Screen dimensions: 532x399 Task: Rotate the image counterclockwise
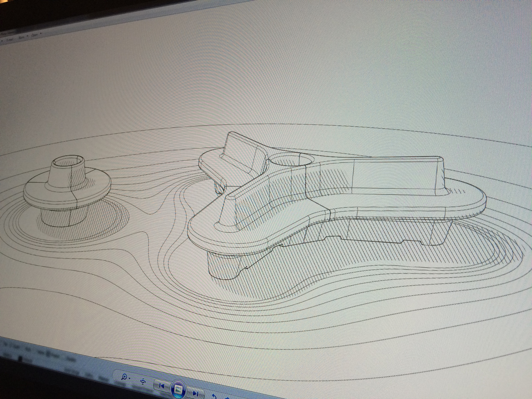pos(215,396)
